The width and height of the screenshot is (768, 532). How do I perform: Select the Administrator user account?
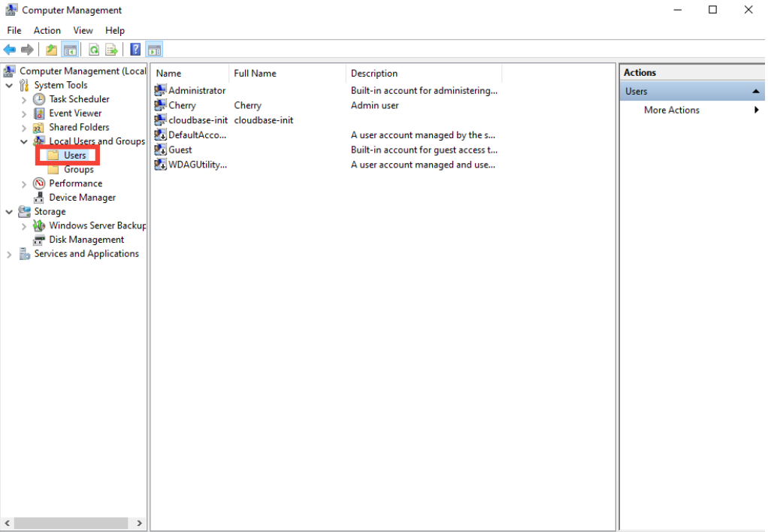pyautogui.click(x=196, y=90)
